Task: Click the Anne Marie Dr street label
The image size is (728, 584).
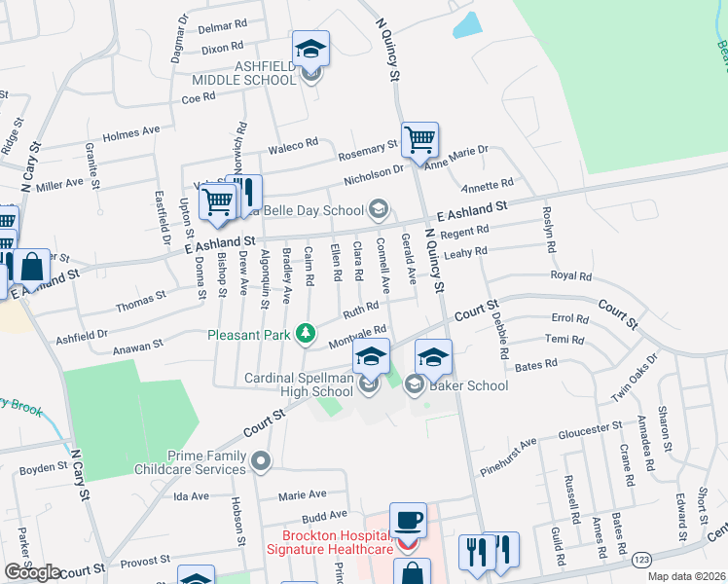Action: (456, 157)
